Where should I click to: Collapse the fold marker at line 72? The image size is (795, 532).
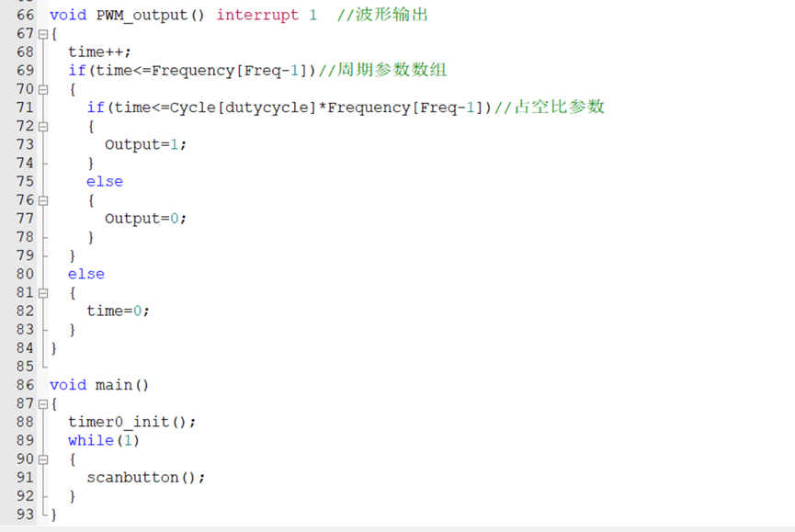(x=43, y=127)
